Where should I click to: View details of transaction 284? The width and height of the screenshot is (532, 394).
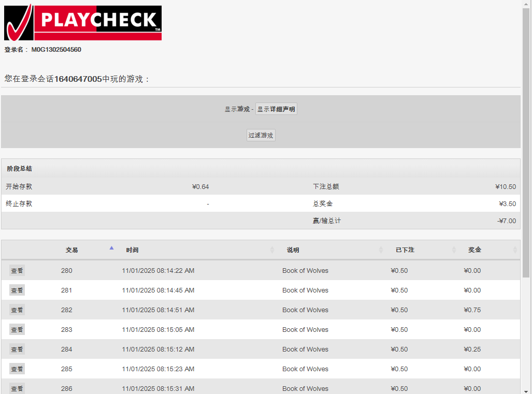point(17,349)
